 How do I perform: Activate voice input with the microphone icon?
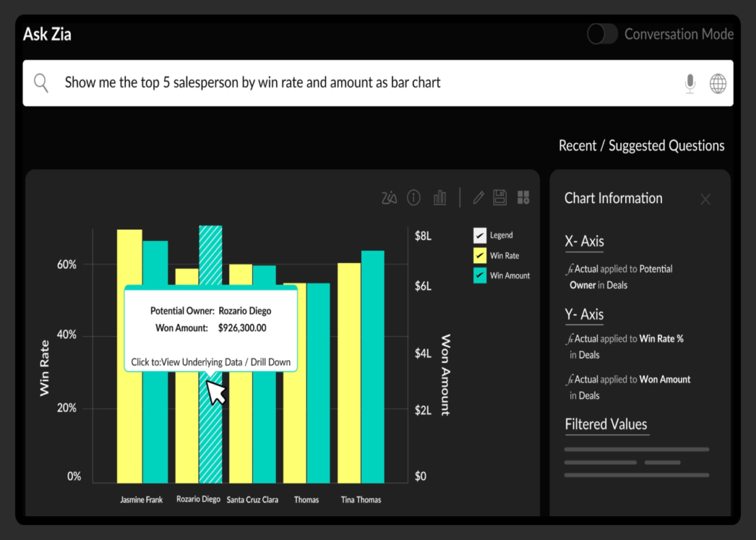[x=689, y=82]
